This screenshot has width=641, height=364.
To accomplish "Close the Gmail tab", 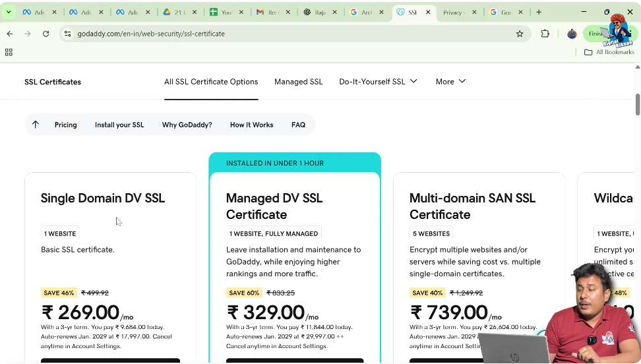I will point(288,13).
